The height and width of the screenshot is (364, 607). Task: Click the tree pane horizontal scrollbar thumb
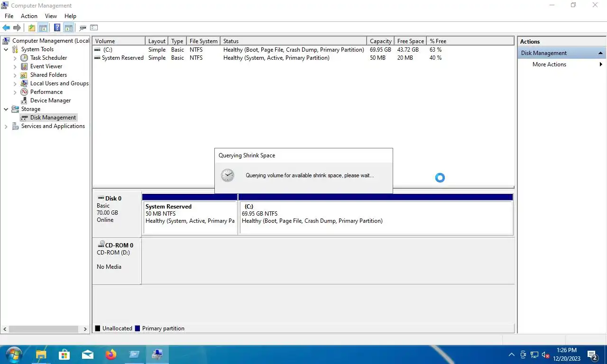tap(44, 329)
